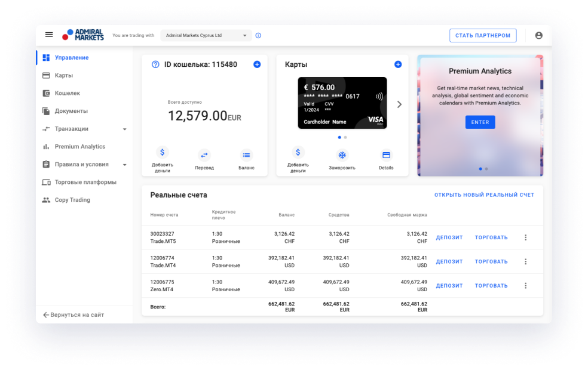Screen dimensions: 588x370
Task: Open the trading company info icon
Action: pos(258,36)
